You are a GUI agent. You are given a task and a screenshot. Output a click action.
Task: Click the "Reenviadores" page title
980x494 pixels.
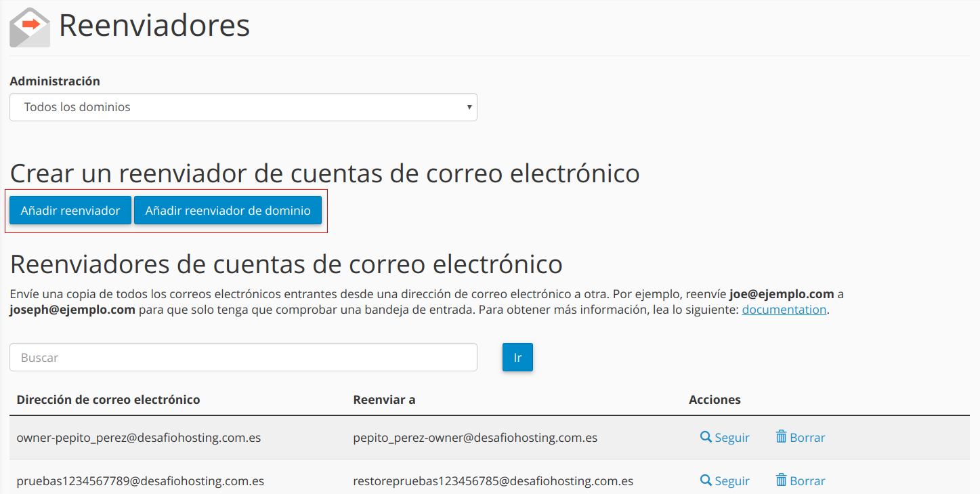[154, 26]
